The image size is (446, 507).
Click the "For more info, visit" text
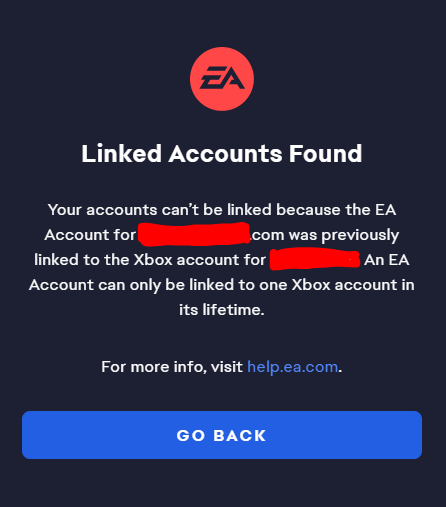[x=172, y=367]
